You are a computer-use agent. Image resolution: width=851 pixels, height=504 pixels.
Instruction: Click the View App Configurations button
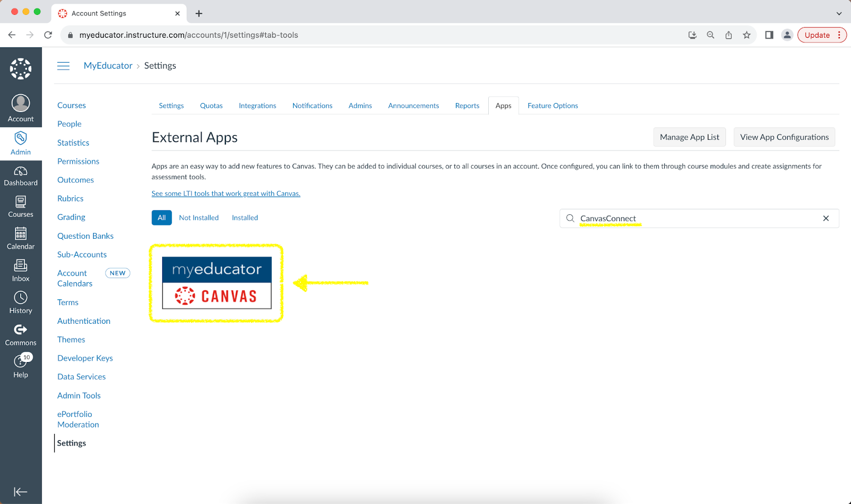click(785, 137)
